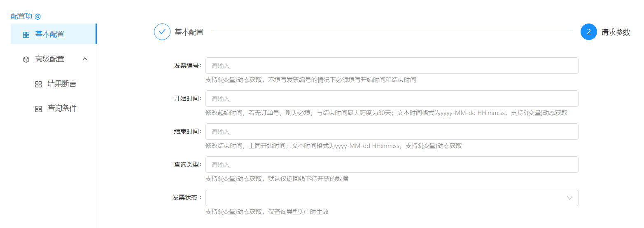
Task: Click the cube icon beside 高级配置
Action: pos(26,59)
